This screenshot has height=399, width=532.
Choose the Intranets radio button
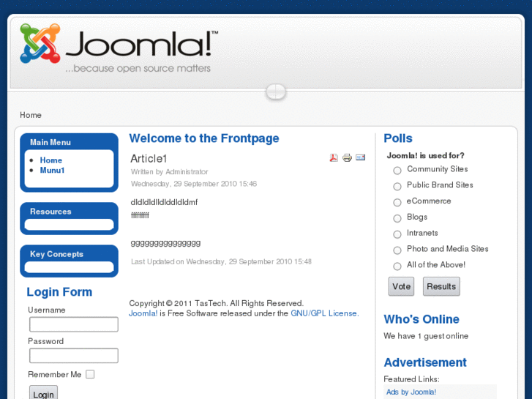[x=397, y=234]
